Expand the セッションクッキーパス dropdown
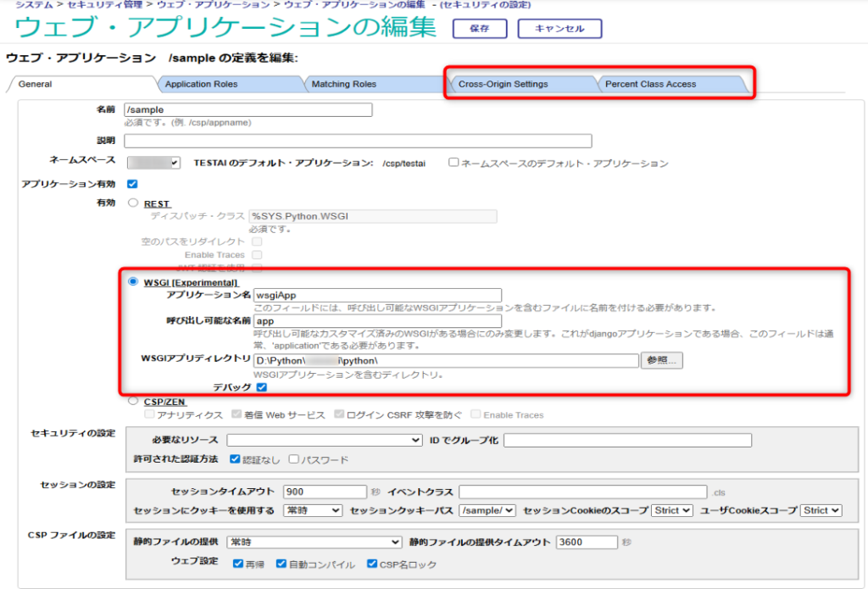 pyautogui.click(x=487, y=510)
